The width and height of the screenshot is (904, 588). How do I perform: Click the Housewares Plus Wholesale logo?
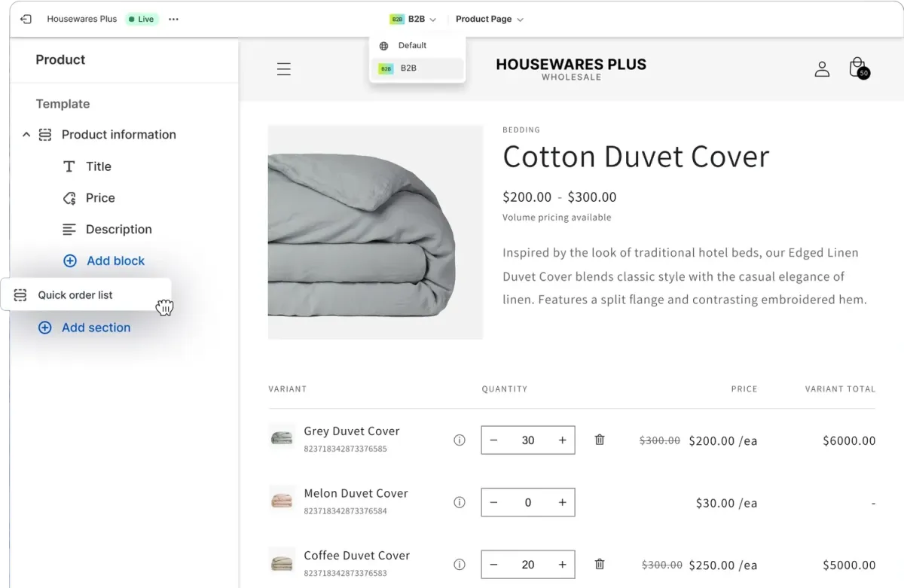(571, 69)
